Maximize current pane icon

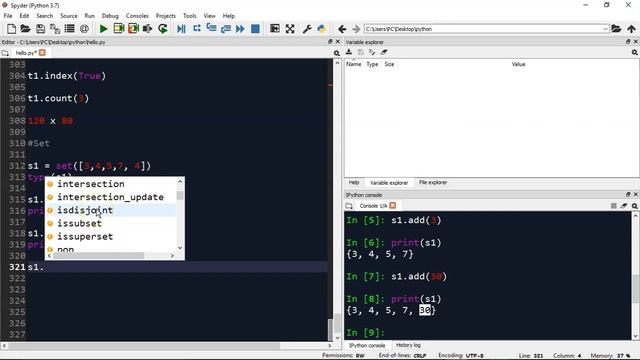tap(275, 29)
